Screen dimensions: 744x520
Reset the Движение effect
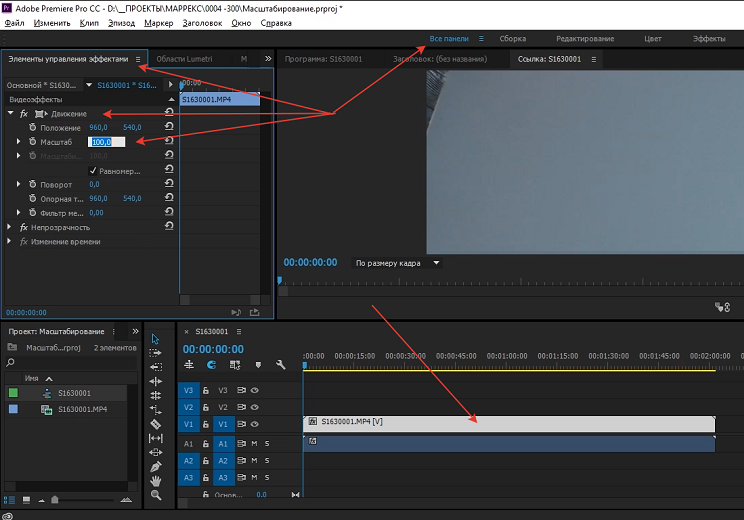click(169, 112)
